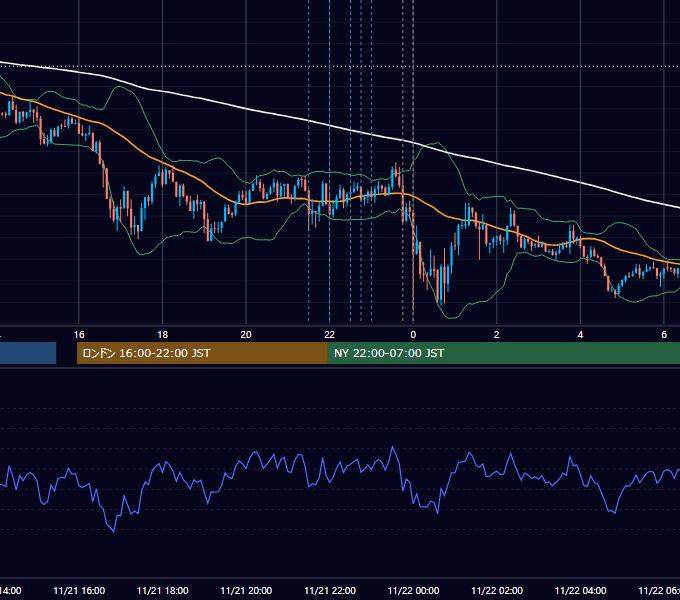Click the hour label 22 on the price chart axis
Viewport: 680px width, 600px height.
pyautogui.click(x=330, y=335)
